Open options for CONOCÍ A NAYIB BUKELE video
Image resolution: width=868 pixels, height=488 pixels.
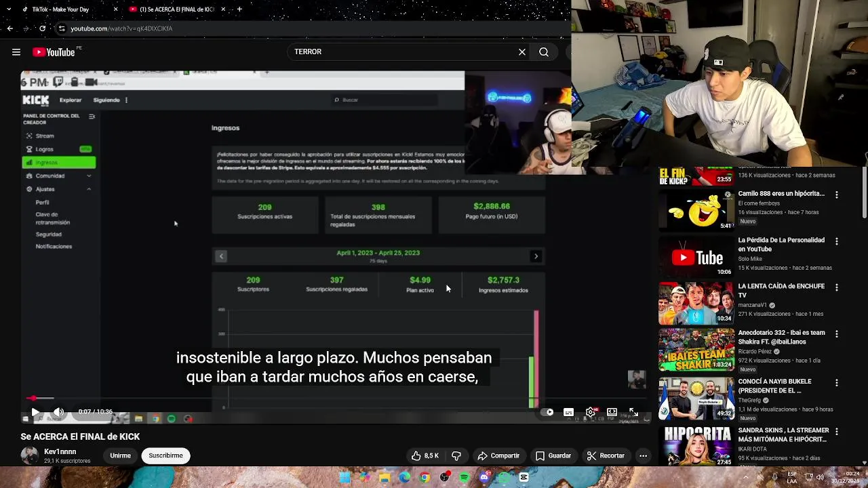pyautogui.click(x=836, y=382)
